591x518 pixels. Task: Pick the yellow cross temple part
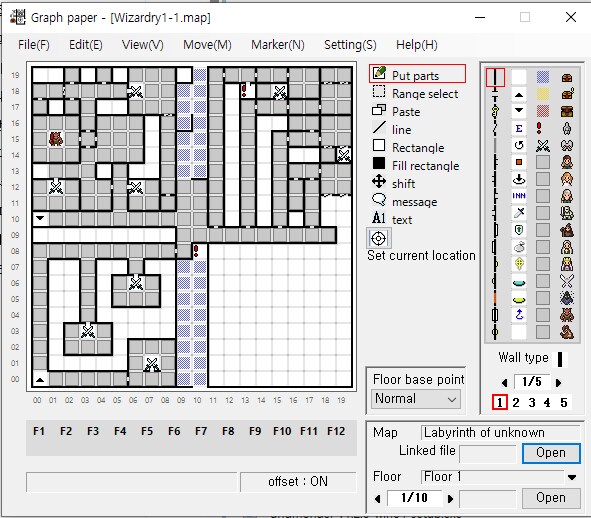(519, 264)
